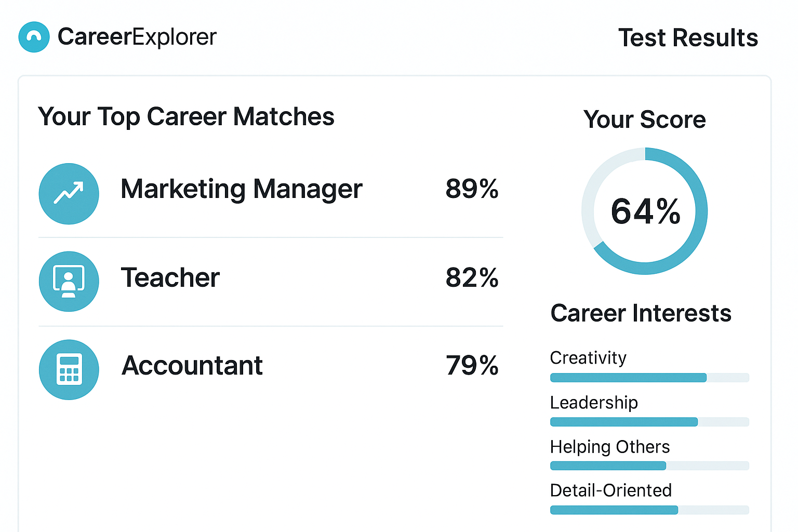Click the Your Score heading
Image resolution: width=798 pixels, height=532 pixels.
645,119
